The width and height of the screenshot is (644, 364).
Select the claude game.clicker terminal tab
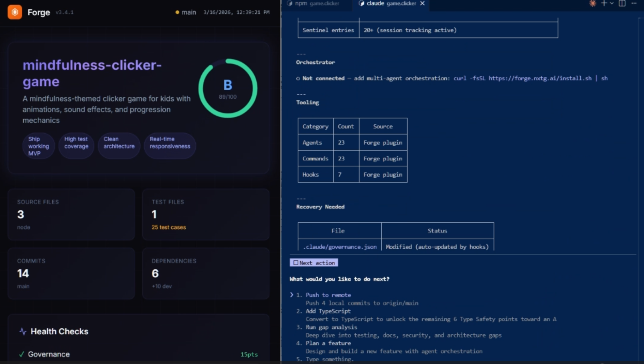coord(385,3)
